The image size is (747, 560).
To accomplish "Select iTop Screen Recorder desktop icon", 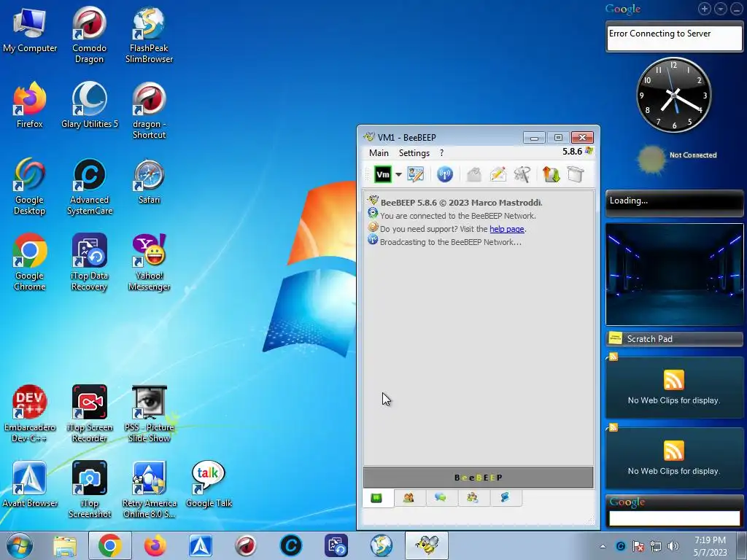I will point(90,414).
